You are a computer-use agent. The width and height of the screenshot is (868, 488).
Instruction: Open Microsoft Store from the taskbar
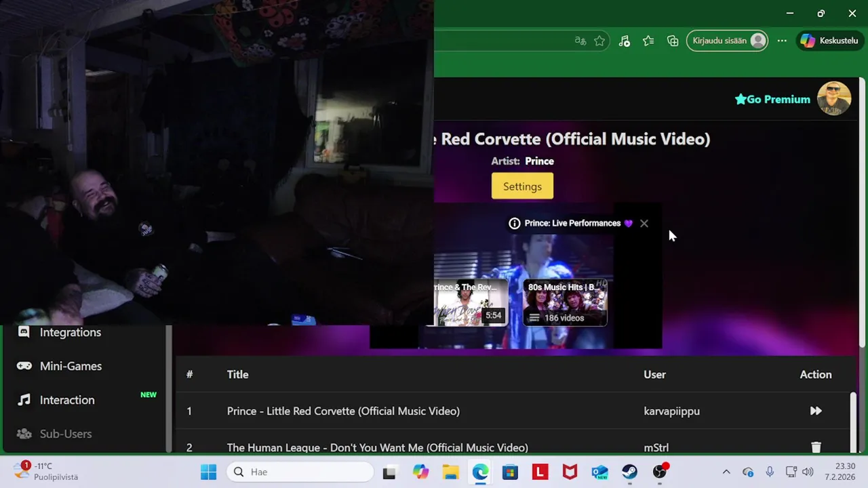coord(510,472)
